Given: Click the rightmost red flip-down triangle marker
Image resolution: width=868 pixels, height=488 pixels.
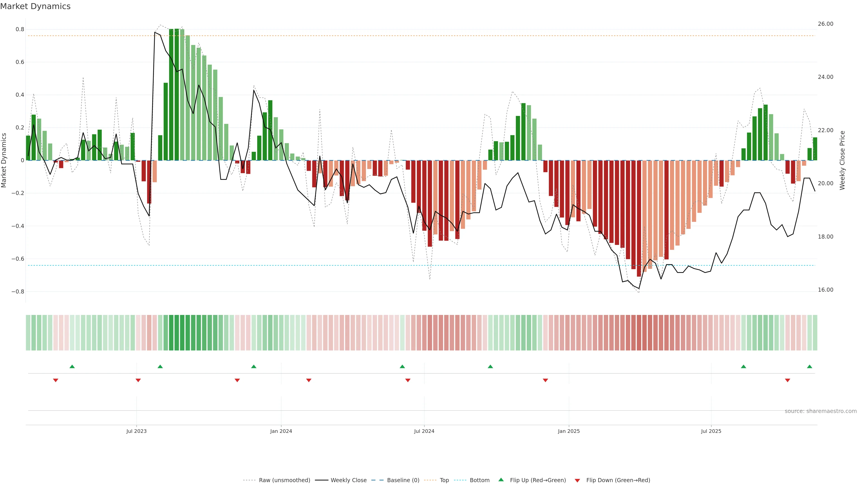Looking at the screenshot, I should [x=788, y=380].
